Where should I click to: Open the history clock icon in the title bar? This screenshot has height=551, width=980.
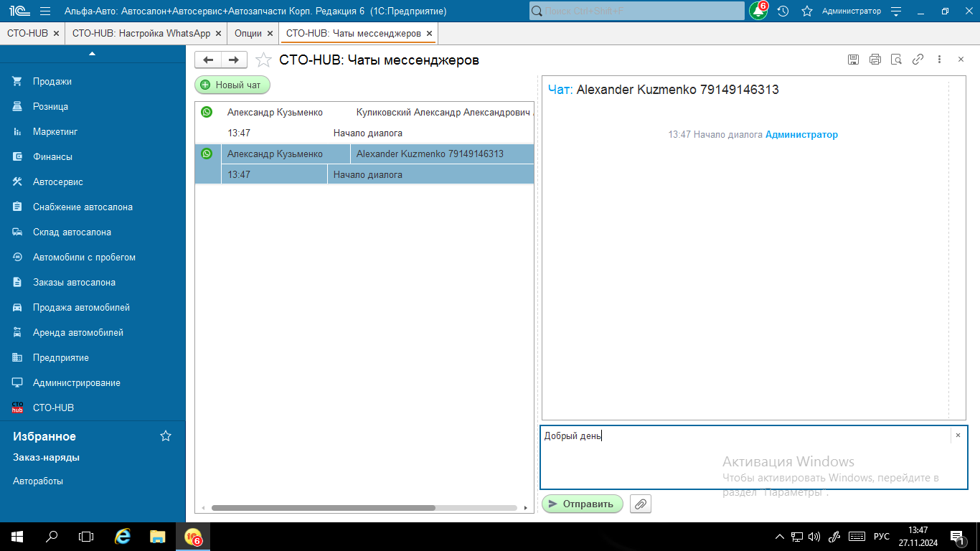point(783,11)
